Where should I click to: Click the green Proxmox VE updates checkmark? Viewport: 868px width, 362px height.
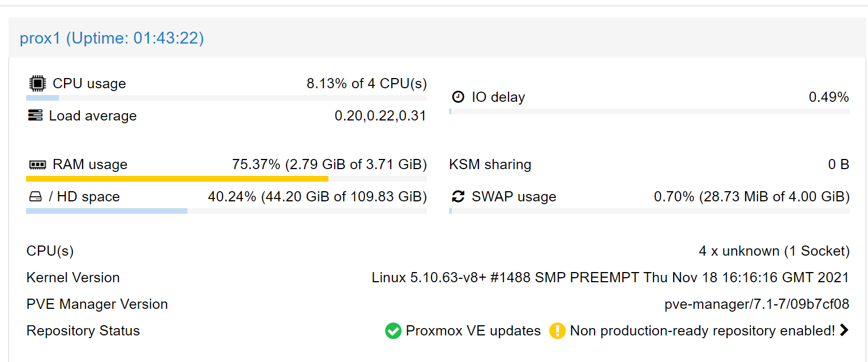tap(393, 331)
